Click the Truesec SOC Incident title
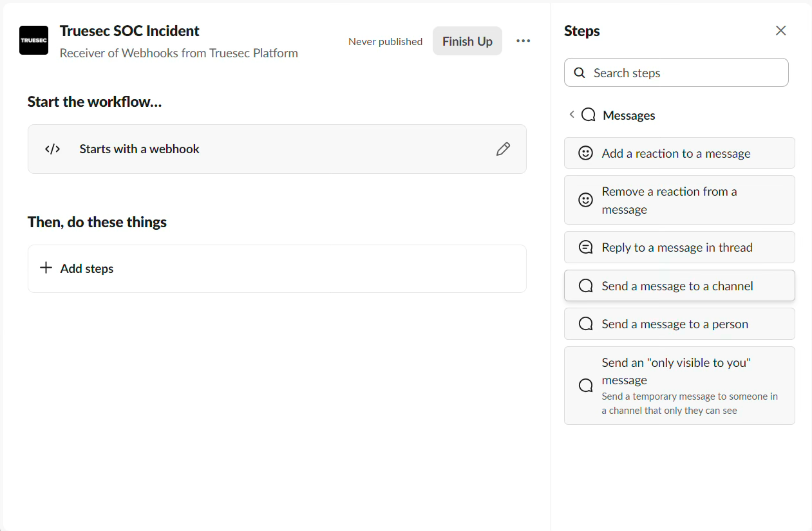812x531 pixels. (x=129, y=31)
